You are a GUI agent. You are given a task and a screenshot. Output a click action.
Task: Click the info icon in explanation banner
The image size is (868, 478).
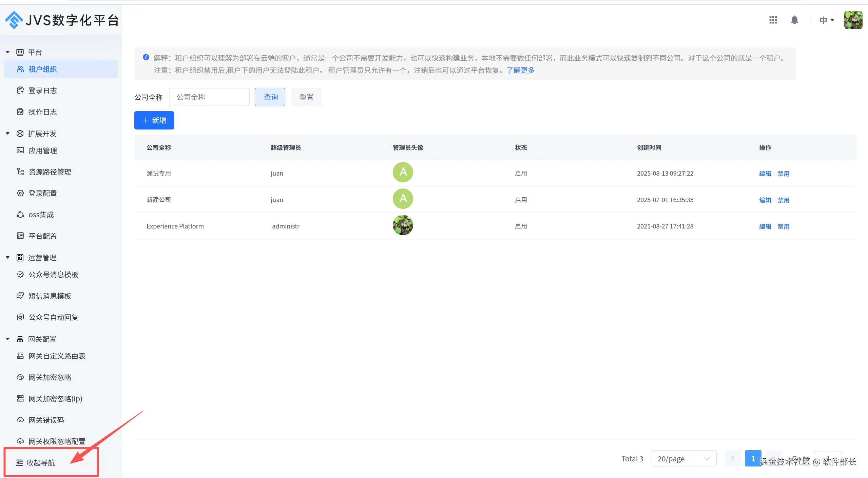tap(146, 57)
